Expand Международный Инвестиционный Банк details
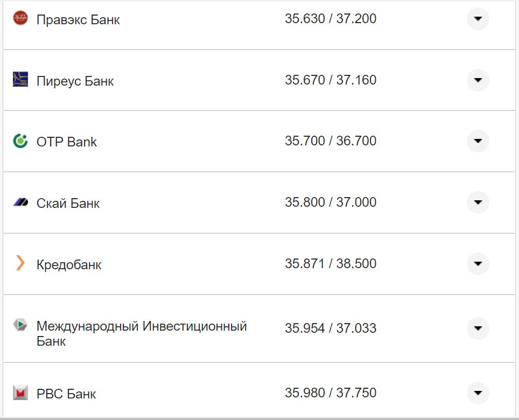519x420 pixels. coord(478,328)
